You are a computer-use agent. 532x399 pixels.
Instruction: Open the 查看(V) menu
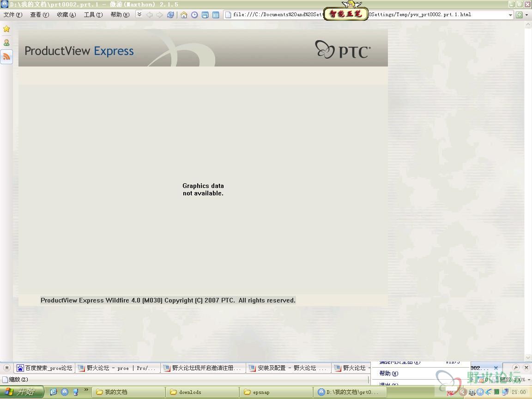coord(39,15)
